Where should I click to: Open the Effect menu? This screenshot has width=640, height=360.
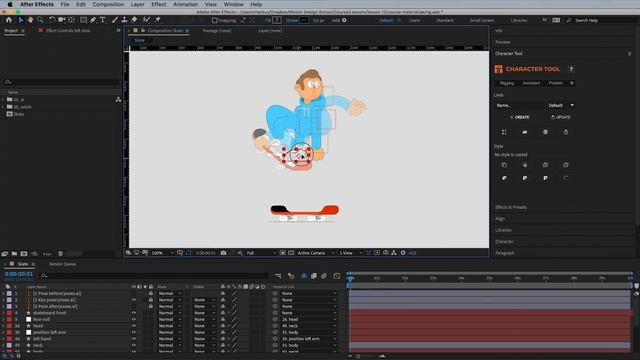tap(159, 4)
